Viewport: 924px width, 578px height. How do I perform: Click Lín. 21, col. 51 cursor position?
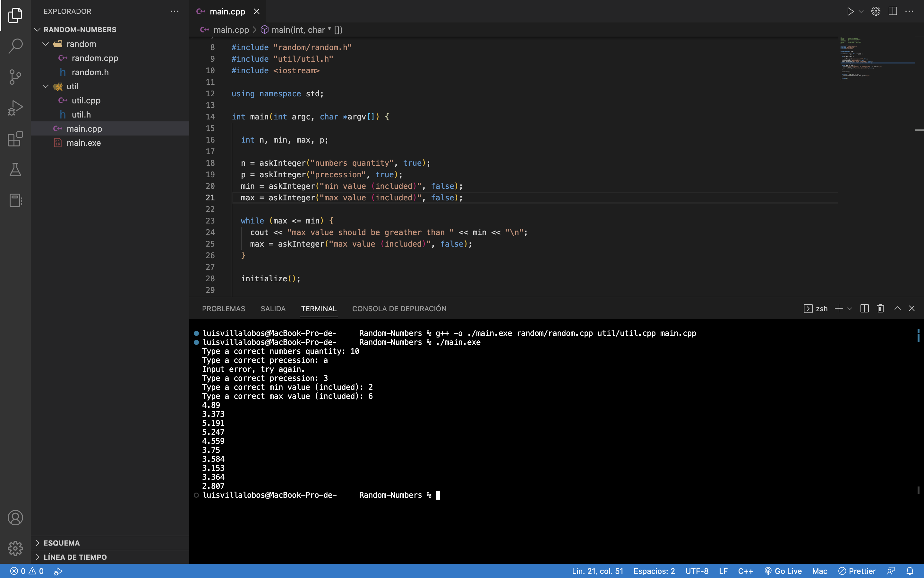[x=597, y=571]
